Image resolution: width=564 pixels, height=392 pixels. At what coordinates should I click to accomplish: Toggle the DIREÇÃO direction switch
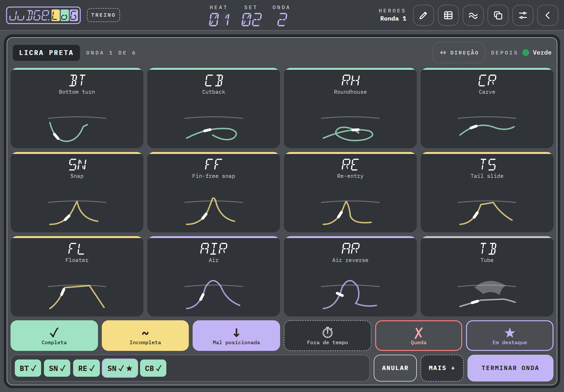(x=459, y=53)
